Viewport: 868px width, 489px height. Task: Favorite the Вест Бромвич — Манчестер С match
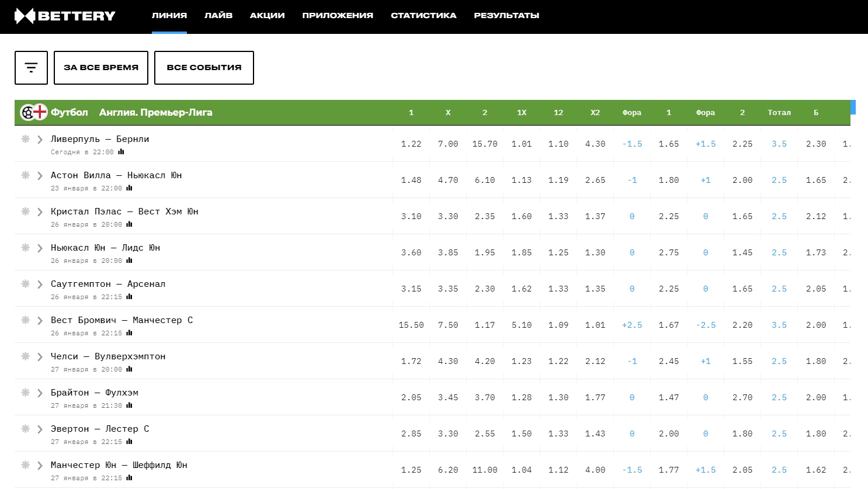point(26,320)
